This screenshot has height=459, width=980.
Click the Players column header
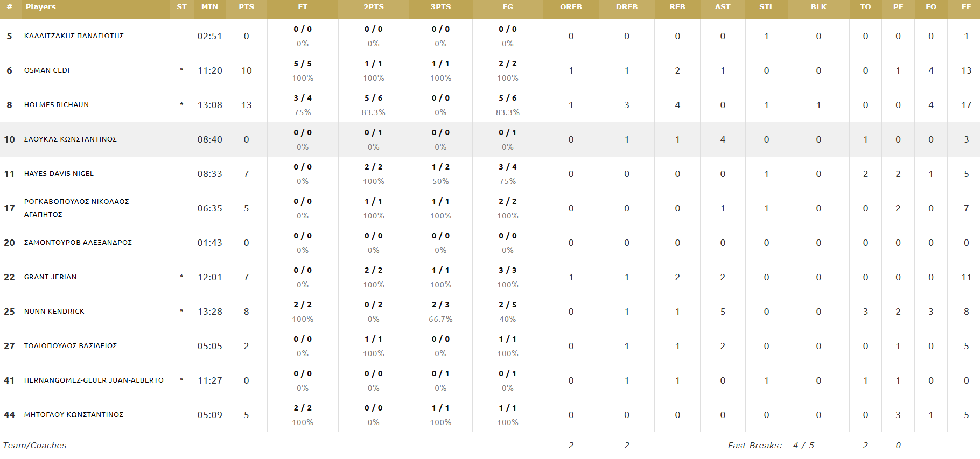click(41, 7)
